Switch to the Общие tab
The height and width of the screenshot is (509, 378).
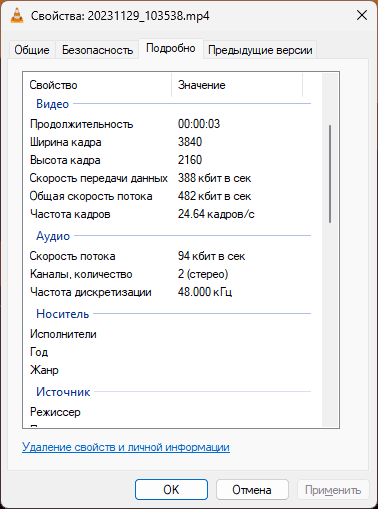32,50
